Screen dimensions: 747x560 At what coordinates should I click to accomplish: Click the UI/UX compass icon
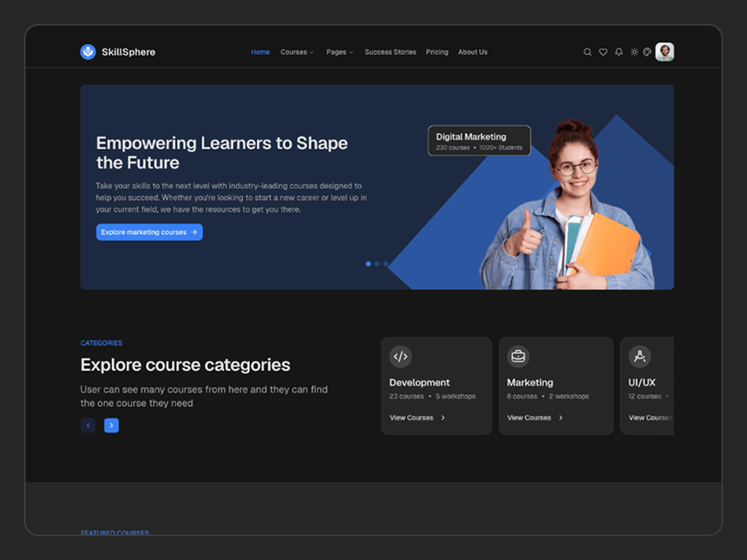pyautogui.click(x=640, y=357)
